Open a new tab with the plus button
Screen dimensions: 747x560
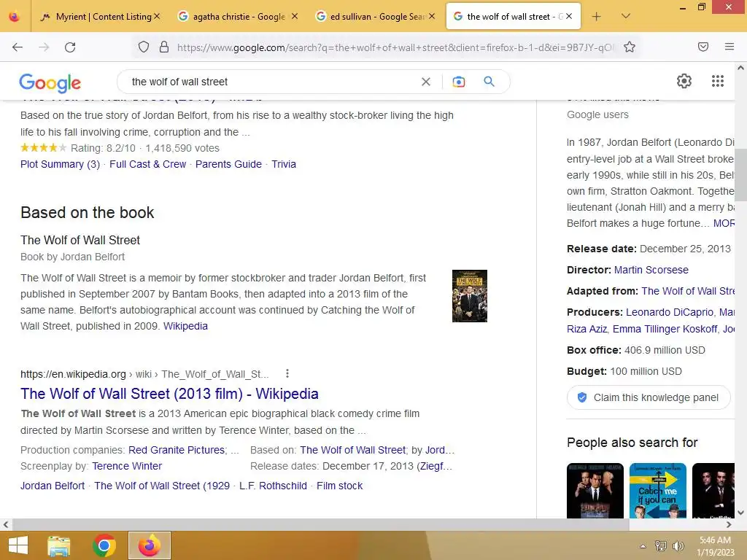(x=596, y=17)
